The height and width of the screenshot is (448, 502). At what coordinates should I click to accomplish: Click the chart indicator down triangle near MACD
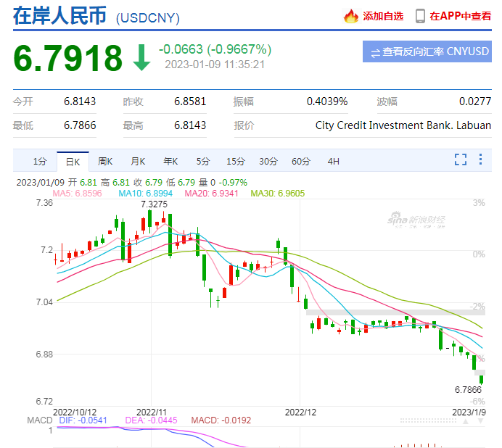480,421
